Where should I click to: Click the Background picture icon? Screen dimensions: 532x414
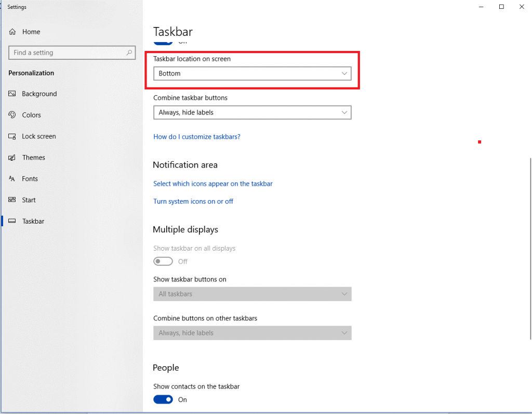12,94
